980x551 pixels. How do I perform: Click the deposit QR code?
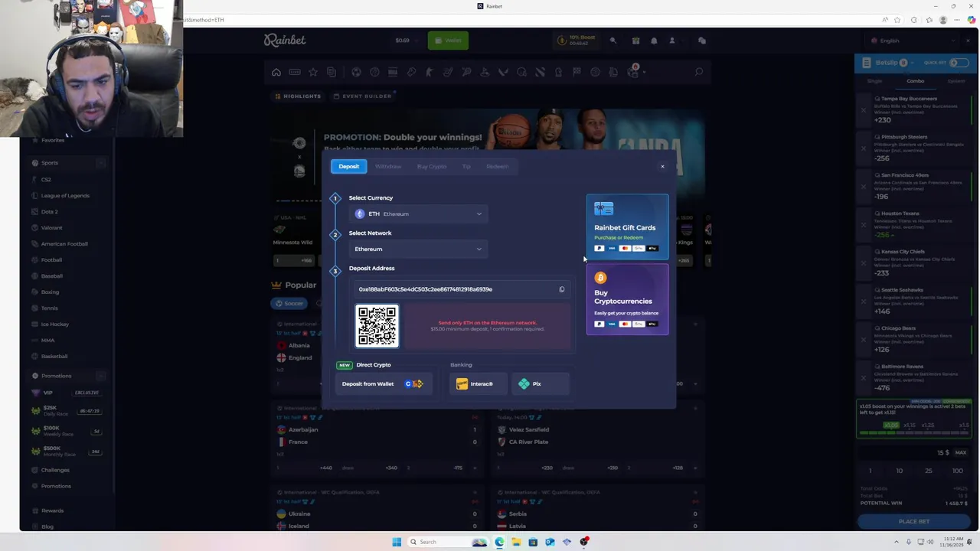click(377, 326)
